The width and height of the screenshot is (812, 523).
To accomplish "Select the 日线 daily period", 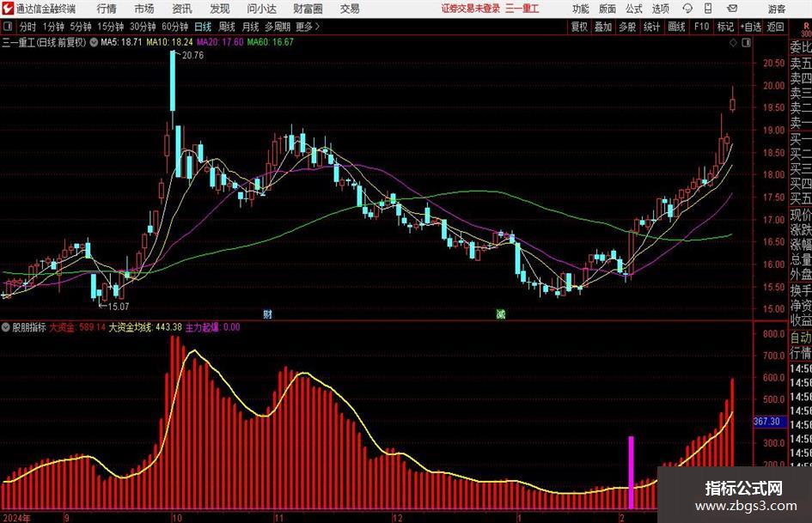I will coord(203,27).
